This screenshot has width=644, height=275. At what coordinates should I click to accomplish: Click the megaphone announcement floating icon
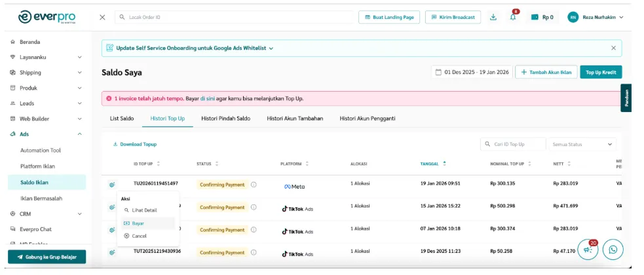588,249
